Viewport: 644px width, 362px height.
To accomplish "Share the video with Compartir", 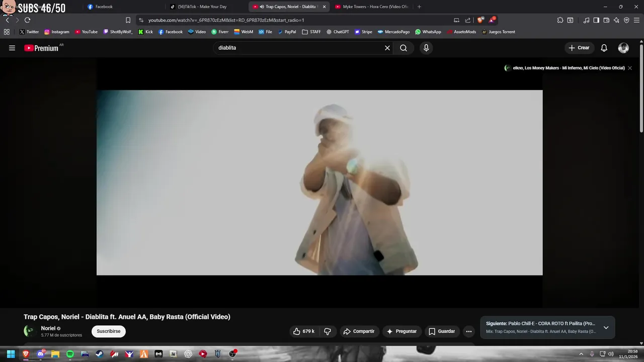I will [x=359, y=331].
